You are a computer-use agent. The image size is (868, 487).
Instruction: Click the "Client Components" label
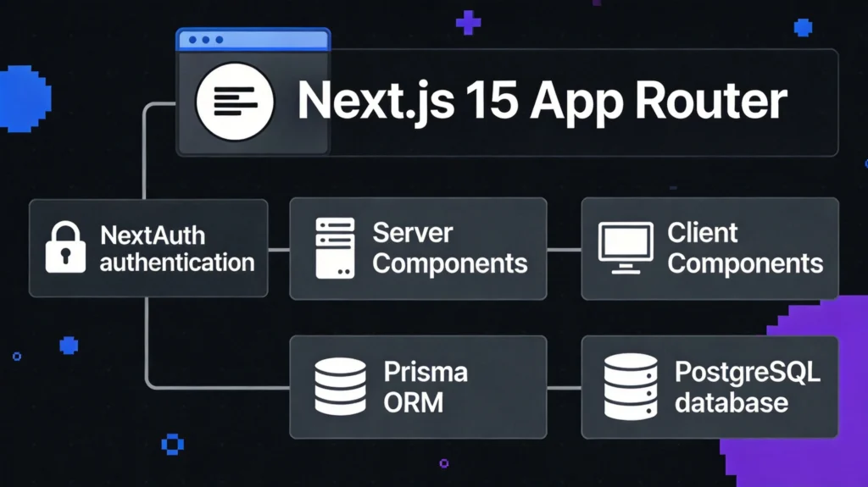point(745,248)
